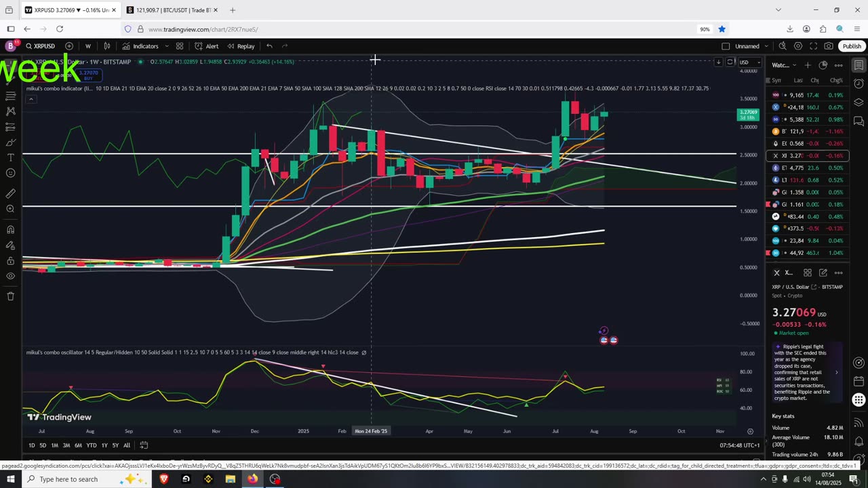This screenshot has height=488, width=868.
Task: Toggle magnet mode for drawings
Action: [x=10, y=229]
